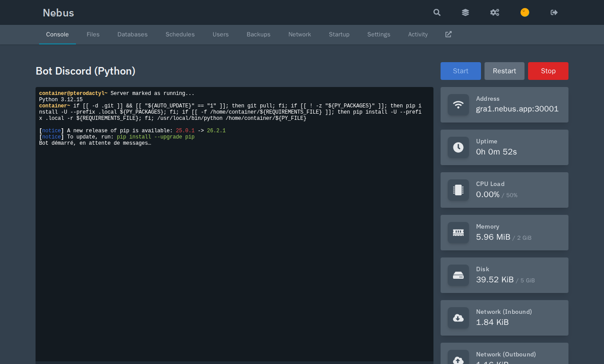The height and width of the screenshot is (364, 604).
Task: Click the Bot Discord (Python) heading
Action: coord(85,71)
